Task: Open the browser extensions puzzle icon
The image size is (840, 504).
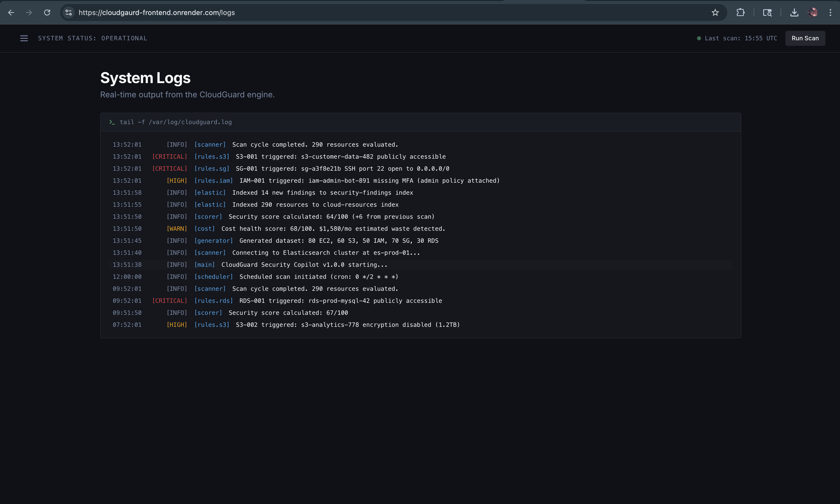Action: [740, 13]
